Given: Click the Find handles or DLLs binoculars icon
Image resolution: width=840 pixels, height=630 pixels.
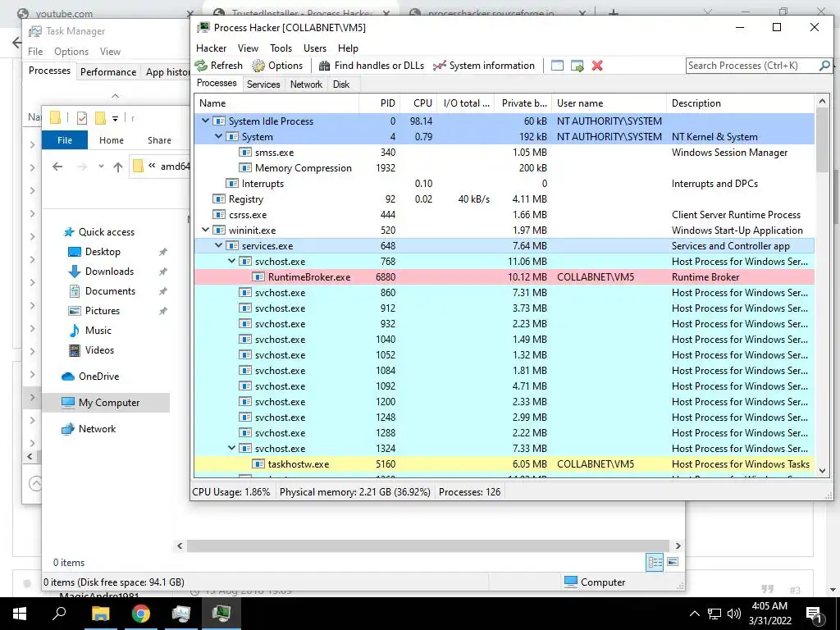Looking at the screenshot, I should coord(324,66).
